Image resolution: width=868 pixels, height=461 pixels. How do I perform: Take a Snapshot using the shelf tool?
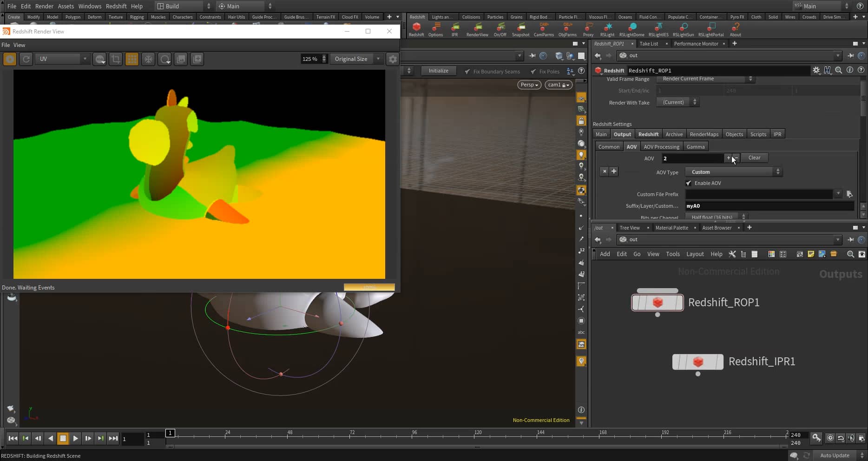(521, 29)
